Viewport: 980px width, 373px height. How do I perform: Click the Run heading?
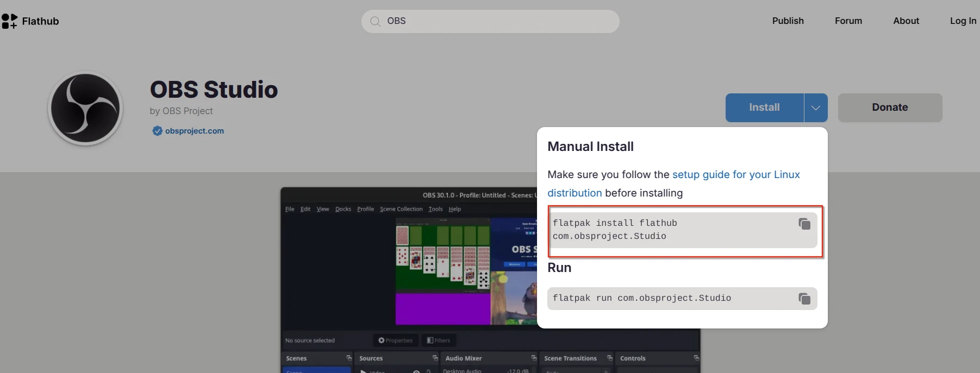tap(559, 268)
